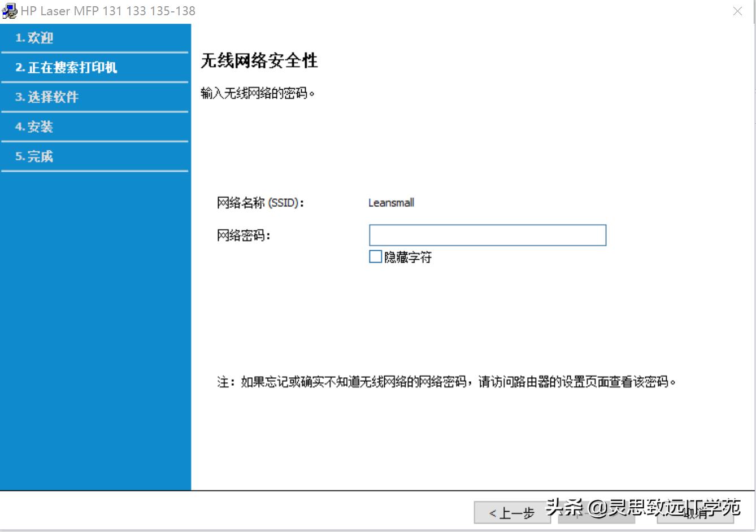Close the installer with the X button
This screenshot has width=756, height=532.
(x=738, y=11)
